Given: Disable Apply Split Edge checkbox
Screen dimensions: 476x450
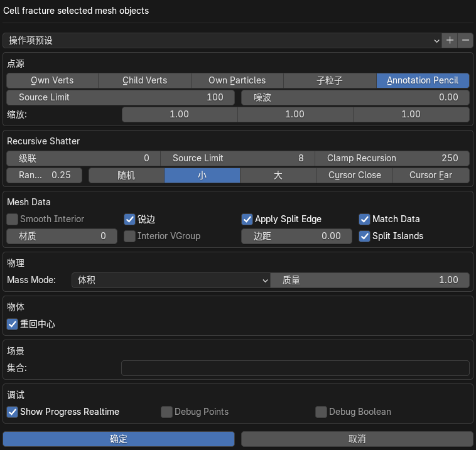Looking at the screenshot, I should coord(247,219).
